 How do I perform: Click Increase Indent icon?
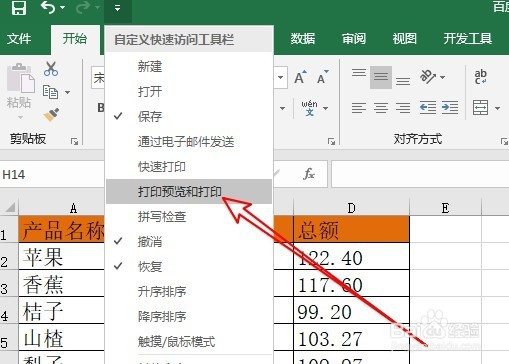[x=450, y=108]
